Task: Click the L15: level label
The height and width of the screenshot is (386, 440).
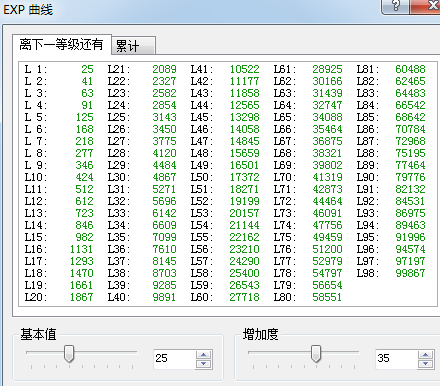Action: pyautogui.click(x=36, y=237)
